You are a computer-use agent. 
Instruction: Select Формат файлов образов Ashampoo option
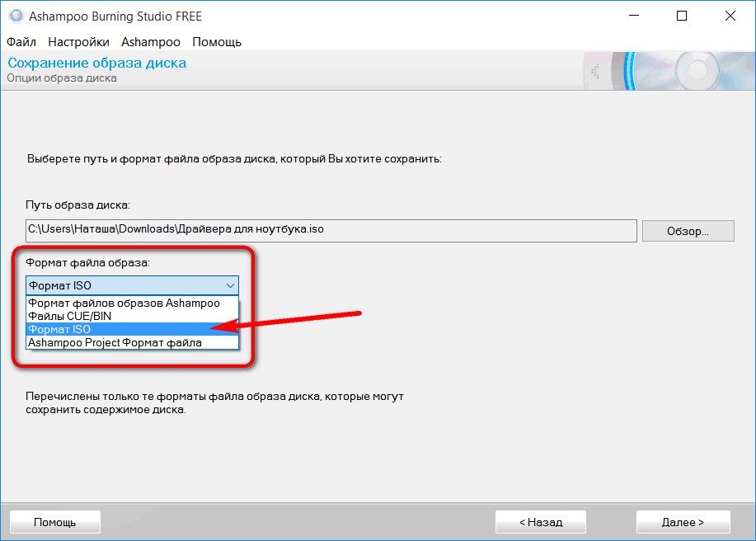click(x=124, y=303)
